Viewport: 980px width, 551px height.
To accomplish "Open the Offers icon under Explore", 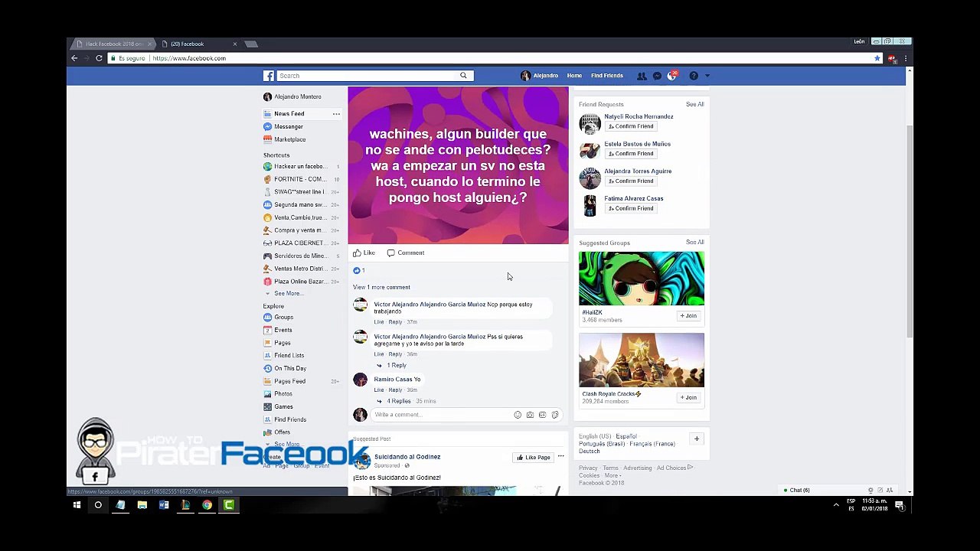I will (267, 432).
